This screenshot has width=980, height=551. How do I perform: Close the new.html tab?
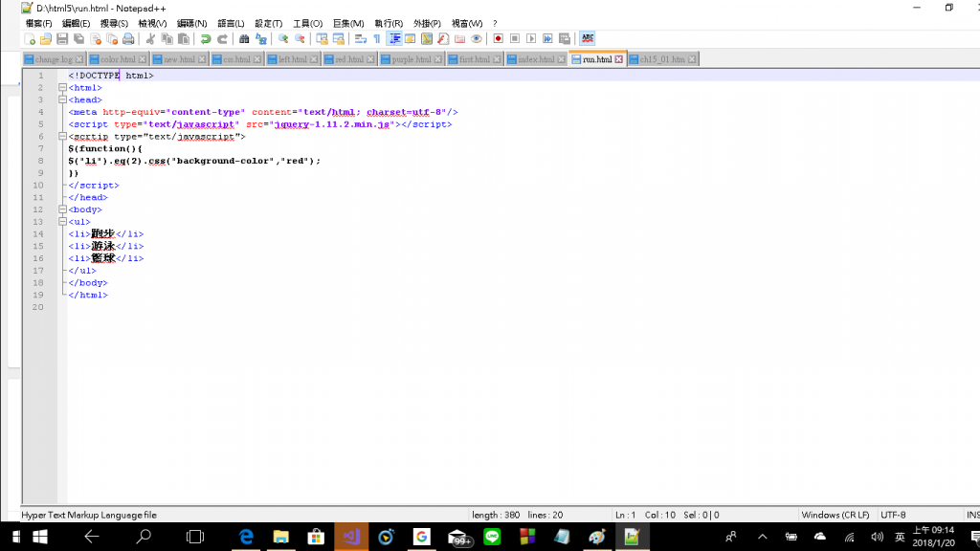[x=202, y=59]
